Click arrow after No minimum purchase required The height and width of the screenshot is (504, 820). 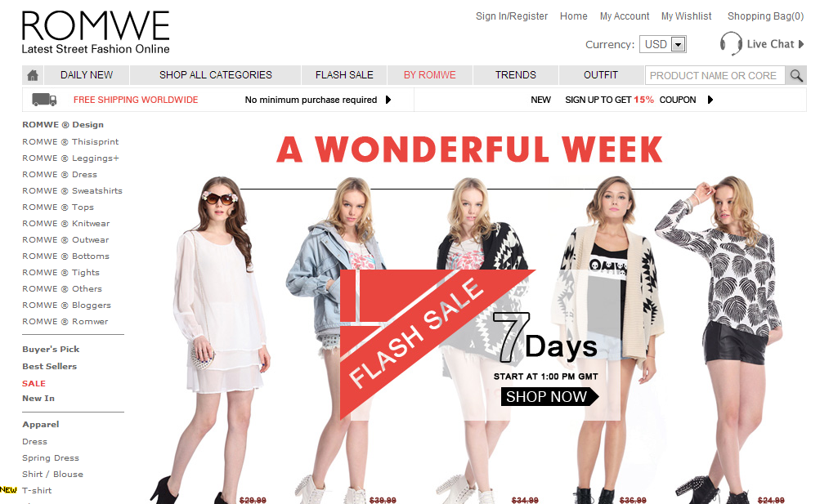[x=388, y=100]
